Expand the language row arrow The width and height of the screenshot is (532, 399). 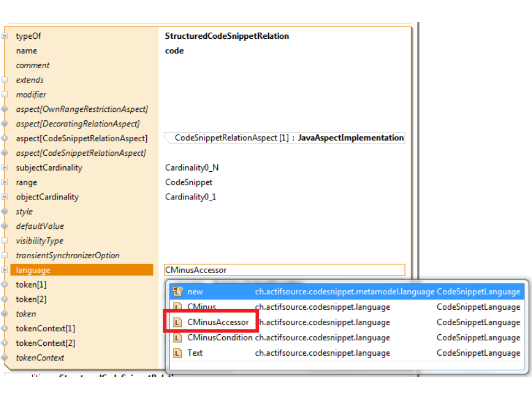(x=5, y=270)
